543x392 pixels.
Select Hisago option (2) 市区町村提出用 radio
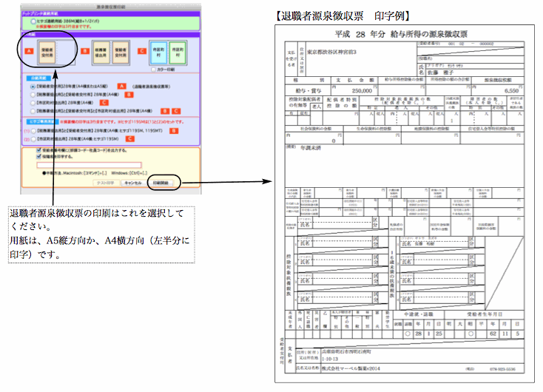[x=33, y=138]
